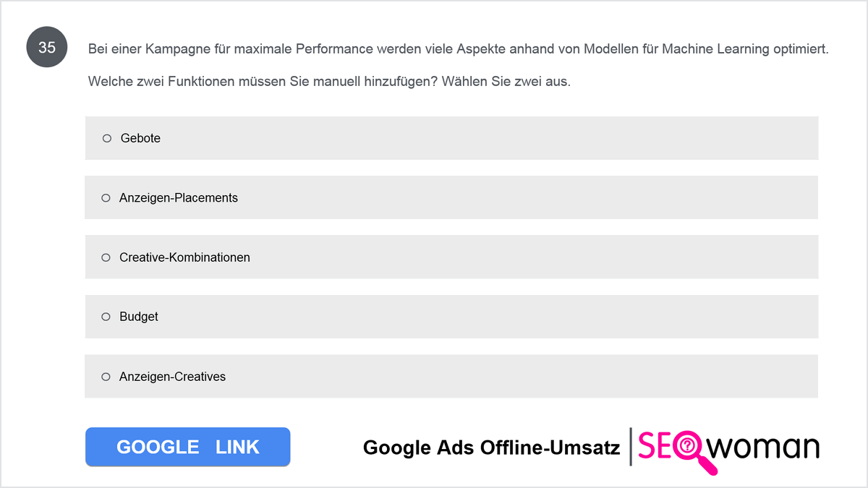The width and height of the screenshot is (868, 488).
Task: Click the Budget answer label
Action: (x=139, y=317)
